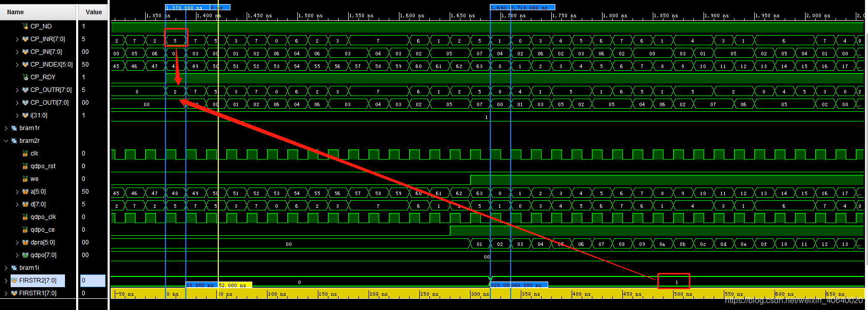868x310 pixels.
Task: Select the CP_RDY signal name
Action: point(43,77)
